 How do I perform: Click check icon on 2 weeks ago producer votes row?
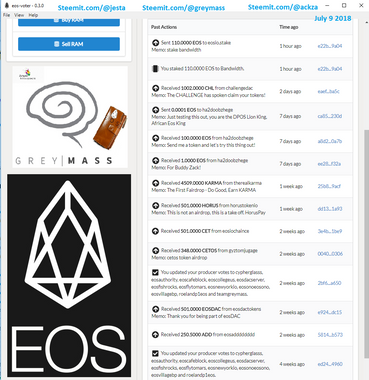point(155,272)
